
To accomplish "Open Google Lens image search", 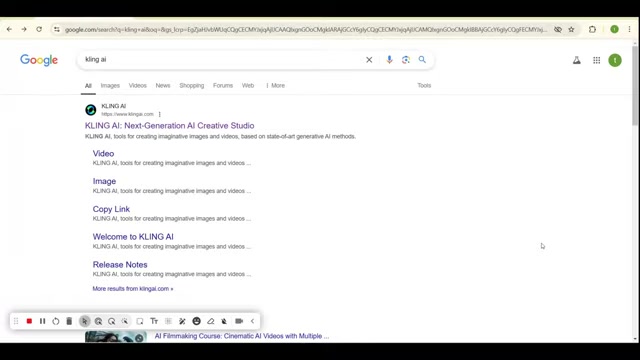I will (406, 60).
